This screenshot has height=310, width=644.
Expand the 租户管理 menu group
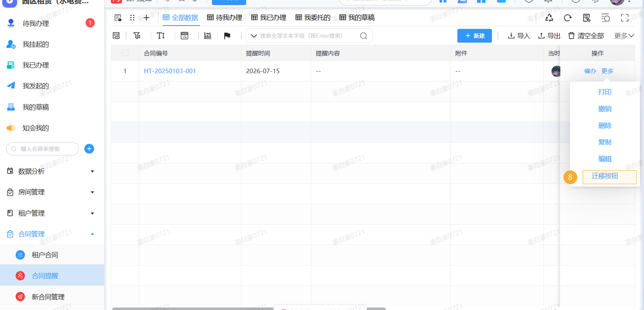click(x=52, y=213)
